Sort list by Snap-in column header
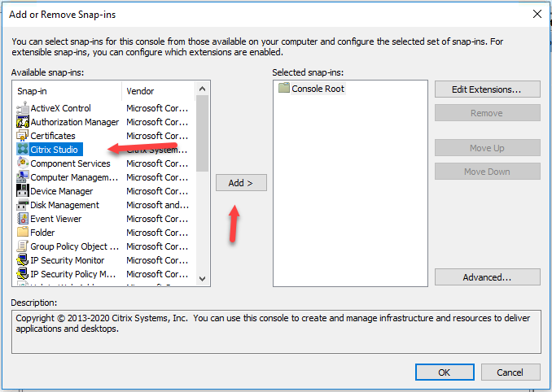Screen dimensions: 552x392 click(x=67, y=91)
